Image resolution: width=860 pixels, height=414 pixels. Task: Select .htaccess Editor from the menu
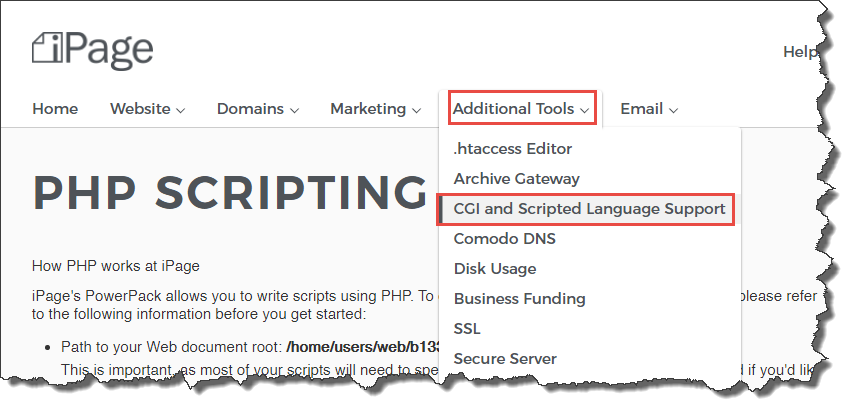(513, 149)
